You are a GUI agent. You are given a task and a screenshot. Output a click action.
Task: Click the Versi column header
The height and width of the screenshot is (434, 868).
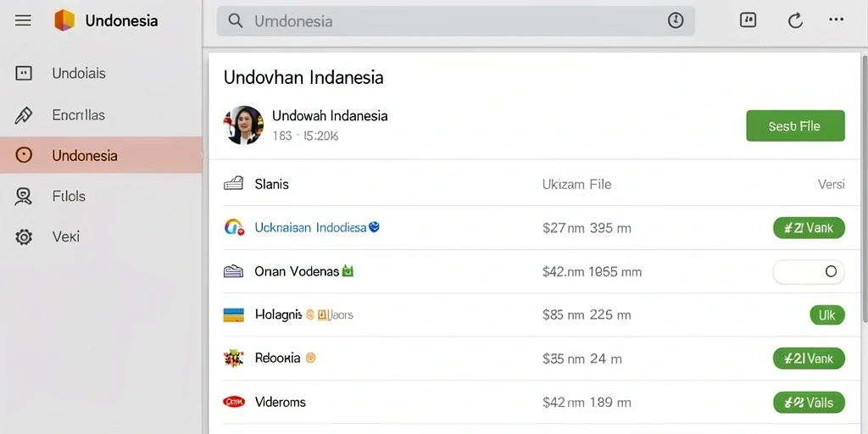pos(831,184)
